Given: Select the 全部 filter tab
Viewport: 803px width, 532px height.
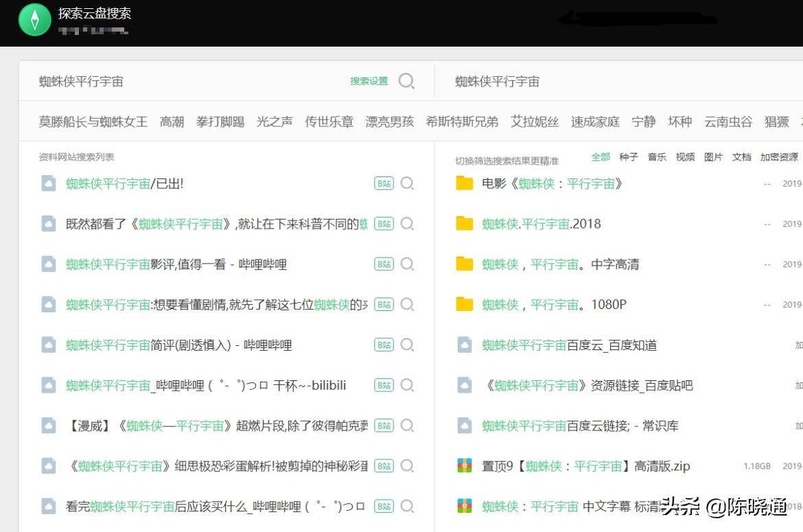Looking at the screenshot, I should coord(601,157).
